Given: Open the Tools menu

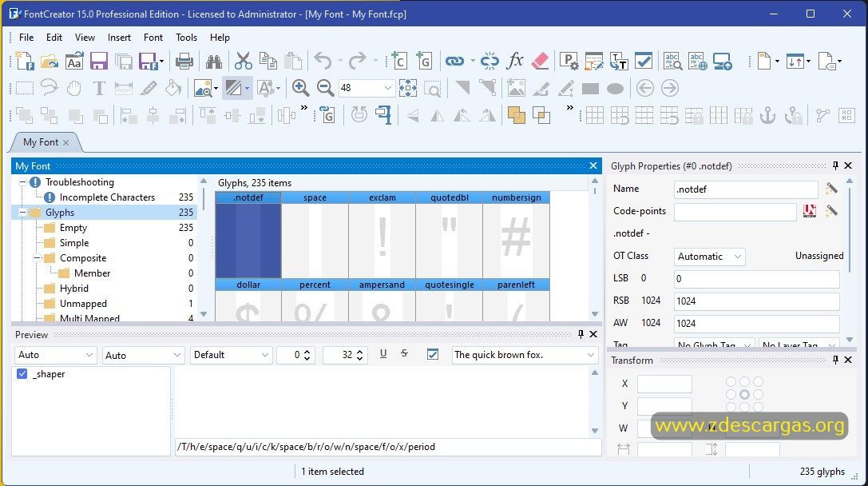Looking at the screenshot, I should coord(186,37).
